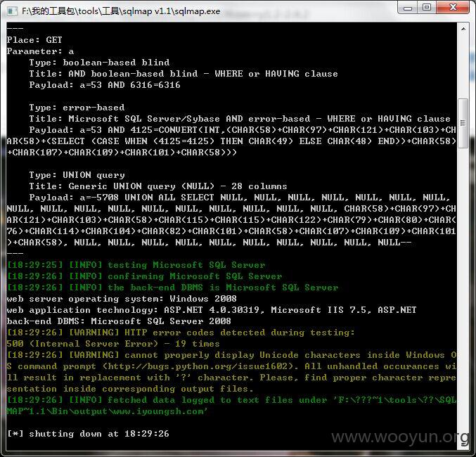The width and height of the screenshot is (476, 457).
Task: Click 'Title: Microsoft SQL Server/Sybase AND error-based' line
Action: (240, 118)
